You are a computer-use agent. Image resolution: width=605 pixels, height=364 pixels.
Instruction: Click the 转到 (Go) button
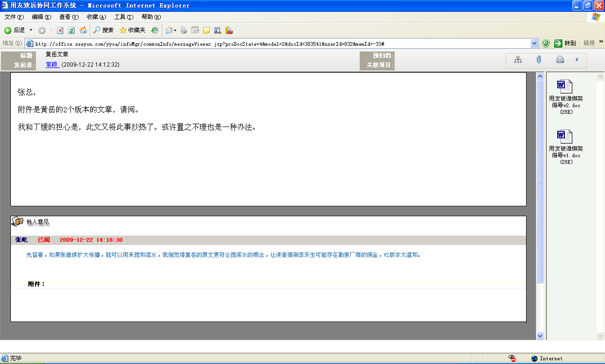point(565,43)
